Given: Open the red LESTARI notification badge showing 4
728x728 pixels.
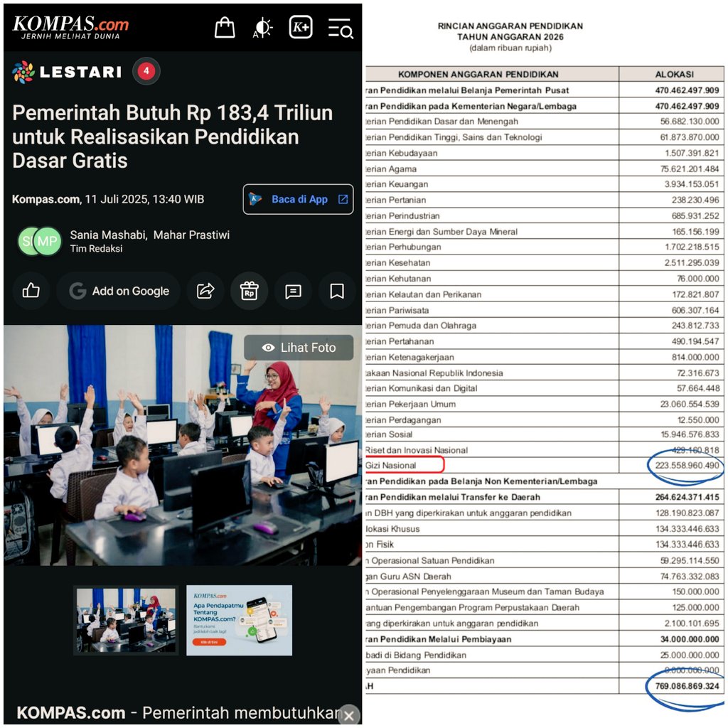Looking at the screenshot, I should click(x=146, y=70).
